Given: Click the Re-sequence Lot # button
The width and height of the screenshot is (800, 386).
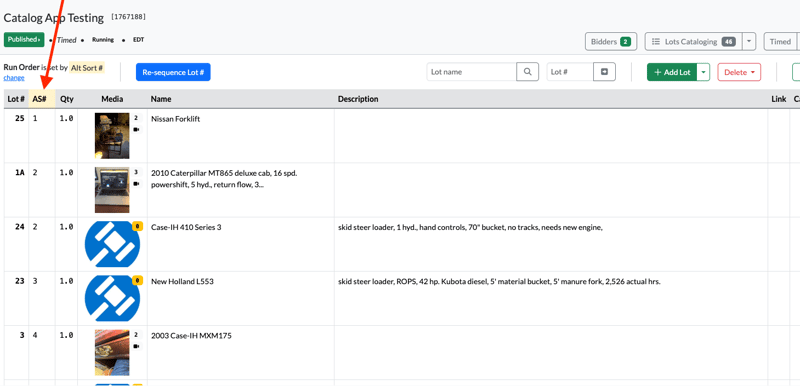Looking at the screenshot, I should [173, 72].
